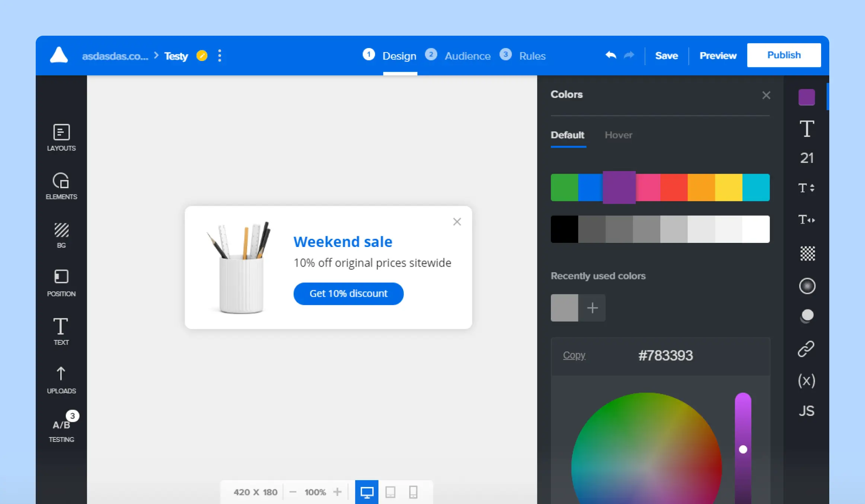Close the Colors panel
This screenshot has height=504, width=865.
tap(766, 96)
